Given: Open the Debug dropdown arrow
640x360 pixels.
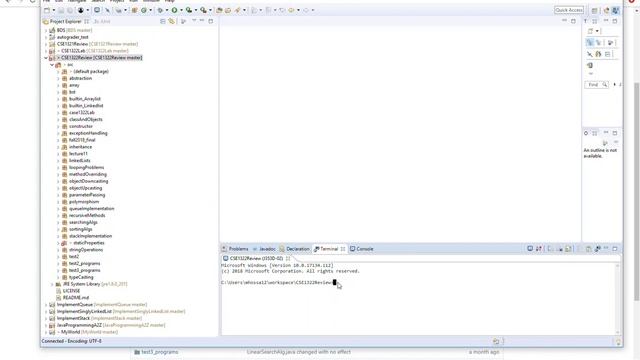Looking at the screenshot, I should (x=167, y=10).
